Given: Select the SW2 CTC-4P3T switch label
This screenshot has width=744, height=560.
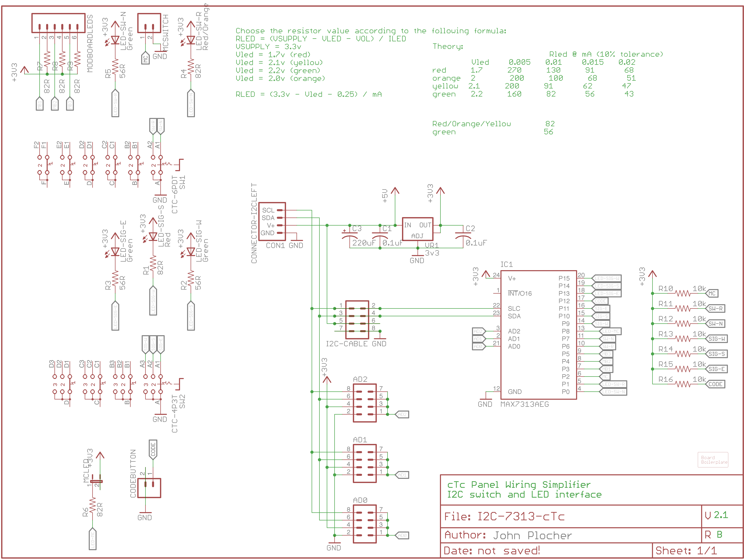Looking at the screenshot, I should pos(178,413).
